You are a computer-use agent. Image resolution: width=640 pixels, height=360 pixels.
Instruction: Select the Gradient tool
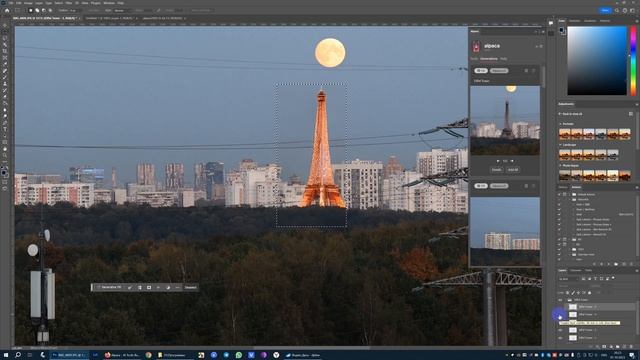tap(5, 103)
